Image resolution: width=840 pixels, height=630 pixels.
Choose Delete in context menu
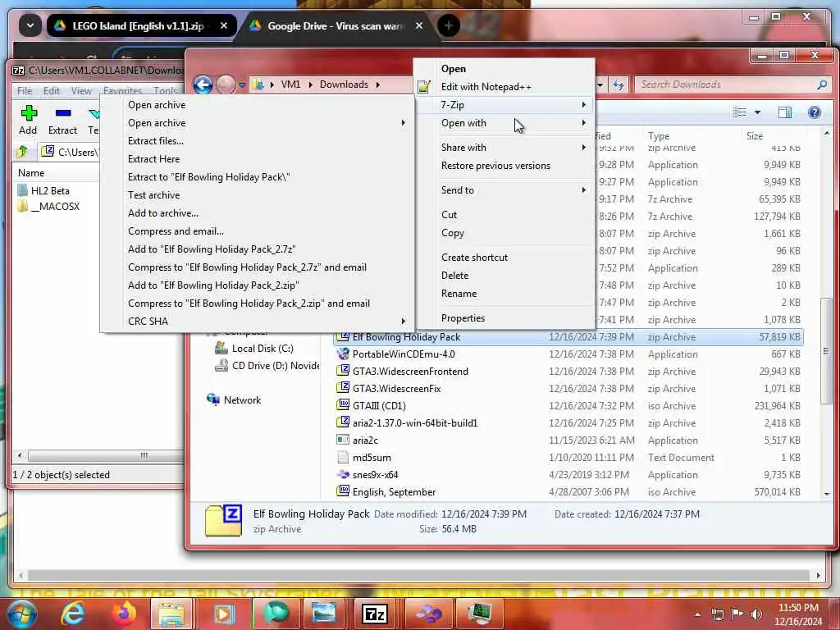click(x=505, y=276)
